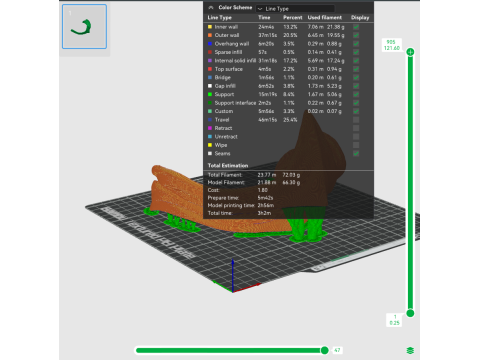Click the Prepare time value 5m42s
Viewport: 480px width, 360px height.
point(265,198)
